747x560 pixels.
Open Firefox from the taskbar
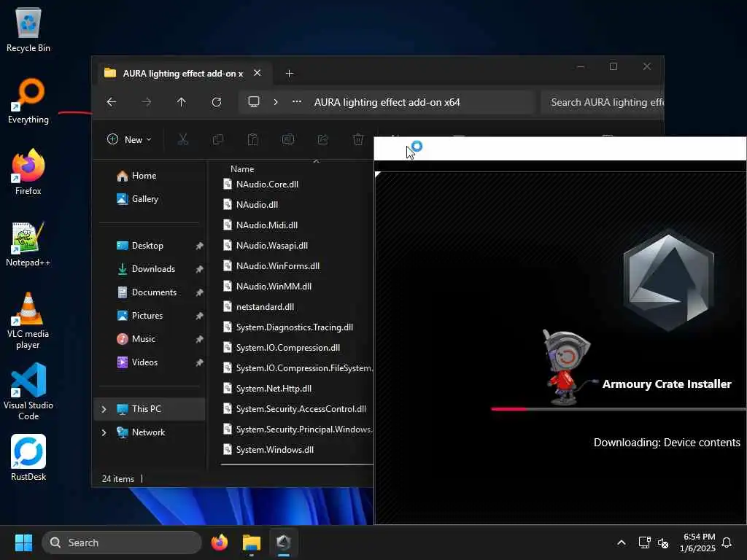220,542
